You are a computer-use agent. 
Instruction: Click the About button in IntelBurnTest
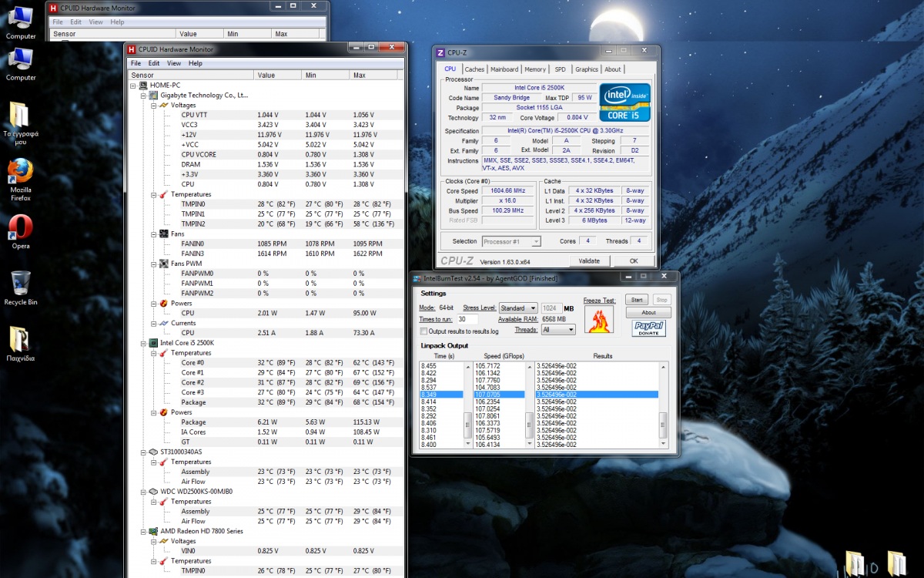(648, 312)
